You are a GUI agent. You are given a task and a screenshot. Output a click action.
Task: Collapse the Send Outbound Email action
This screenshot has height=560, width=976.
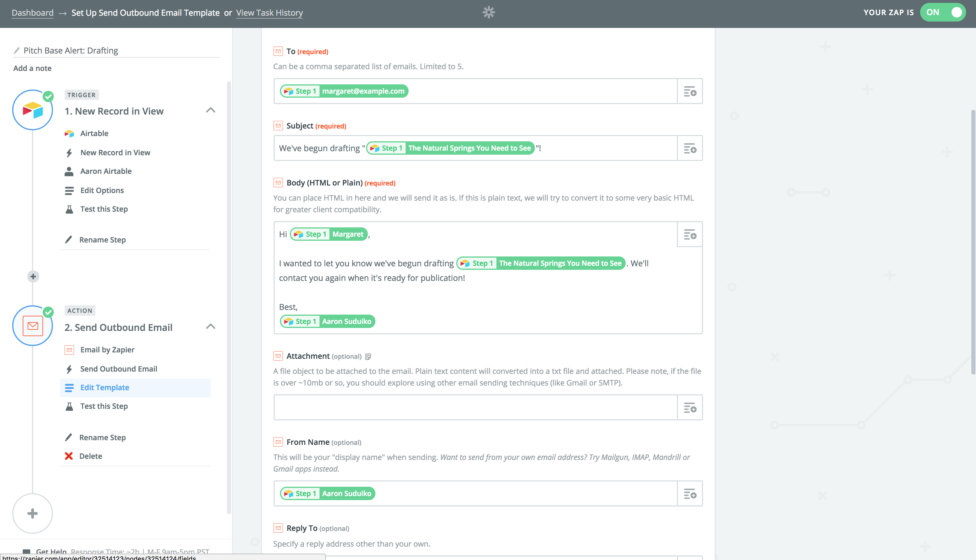(x=210, y=327)
